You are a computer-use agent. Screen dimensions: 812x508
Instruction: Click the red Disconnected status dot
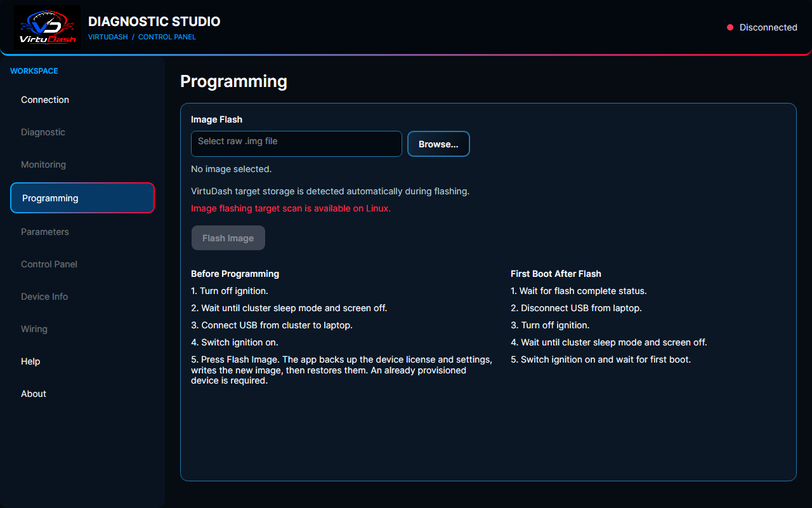[x=730, y=27]
